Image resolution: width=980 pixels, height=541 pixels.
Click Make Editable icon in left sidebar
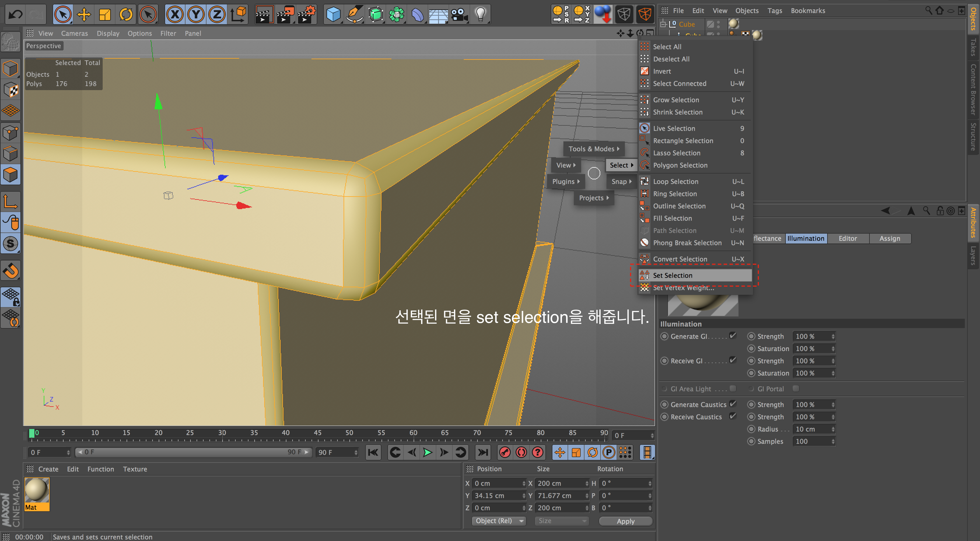click(10, 42)
